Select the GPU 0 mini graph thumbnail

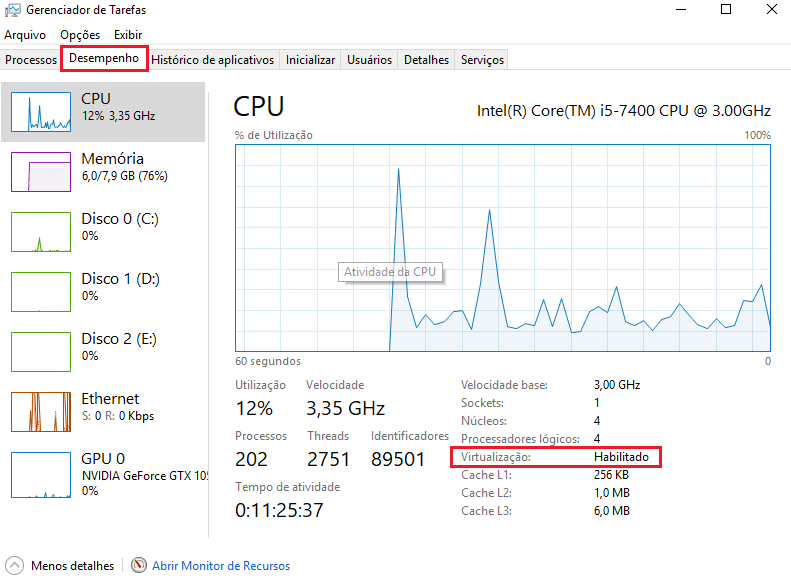coord(41,475)
